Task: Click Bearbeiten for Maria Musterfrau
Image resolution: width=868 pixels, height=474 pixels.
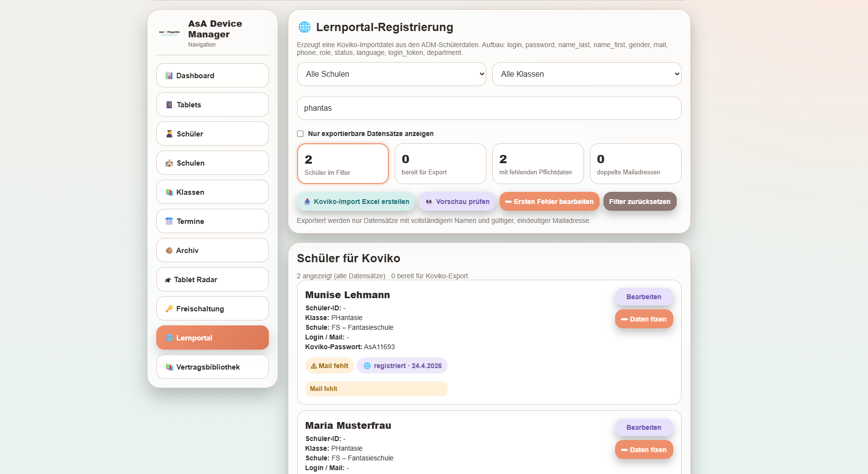Action: point(644,427)
